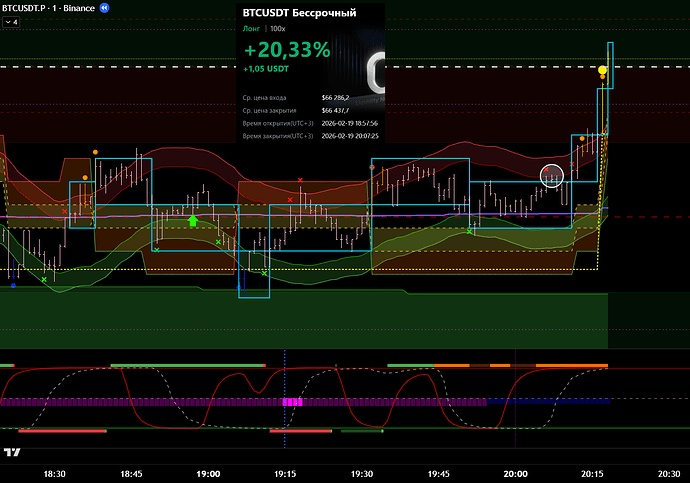The width and height of the screenshot is (690, 483).
Task: Click the +20,33% profit figure
Action: coord(286,50)
